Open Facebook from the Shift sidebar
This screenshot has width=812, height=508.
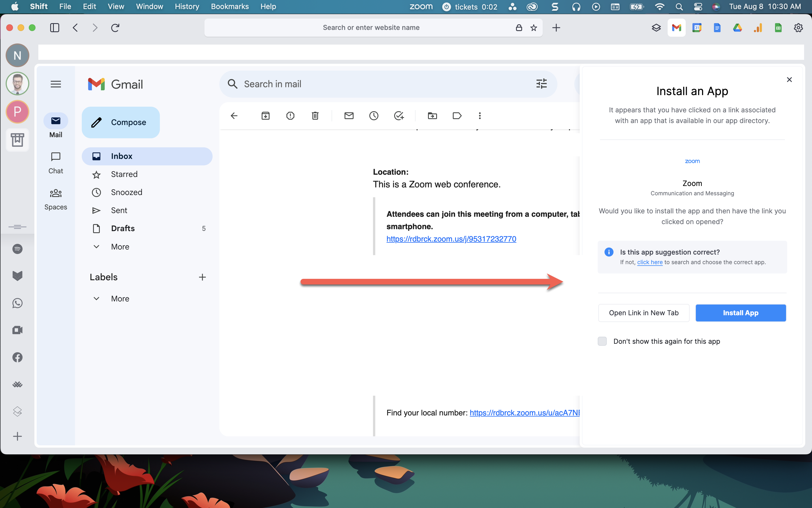pyautogui.click(x=17, y=357)
